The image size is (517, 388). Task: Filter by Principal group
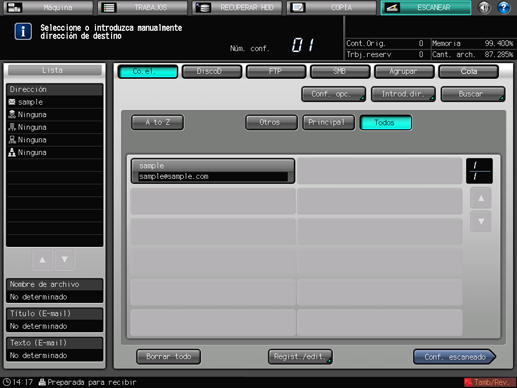[328, 122]
